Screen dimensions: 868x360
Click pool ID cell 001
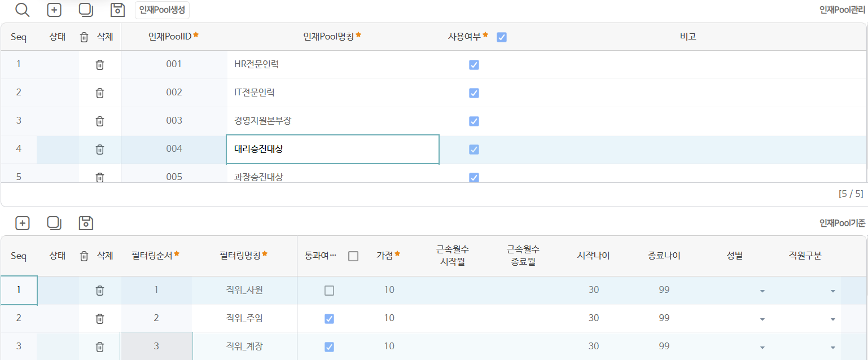click(x=174, y=64)
